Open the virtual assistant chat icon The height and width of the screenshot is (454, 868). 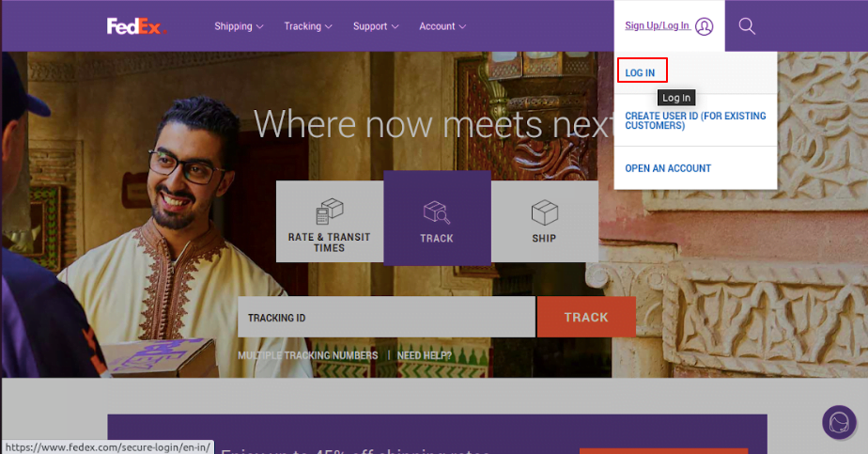[x=838, y=422]
